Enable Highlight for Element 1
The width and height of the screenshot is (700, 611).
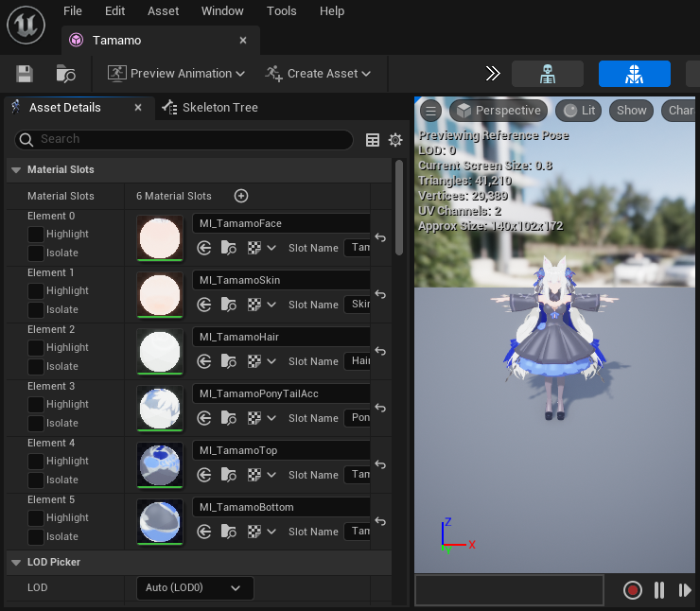[36, 291]
